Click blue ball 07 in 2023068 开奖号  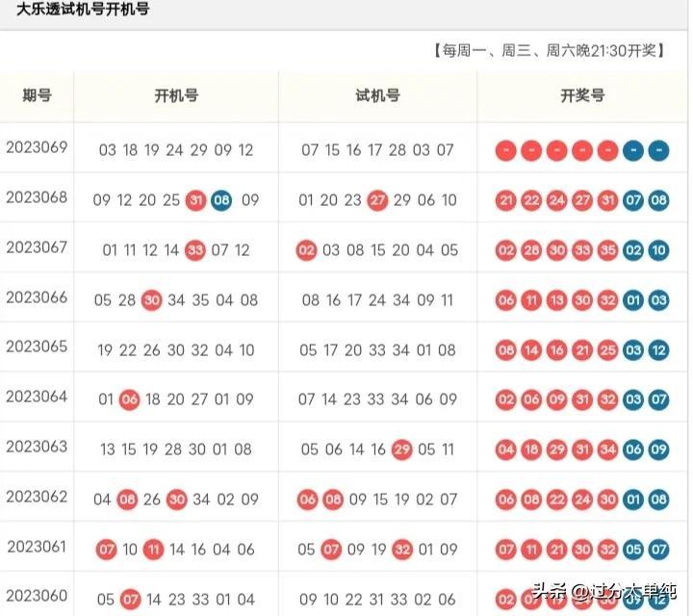coord(633,200)
